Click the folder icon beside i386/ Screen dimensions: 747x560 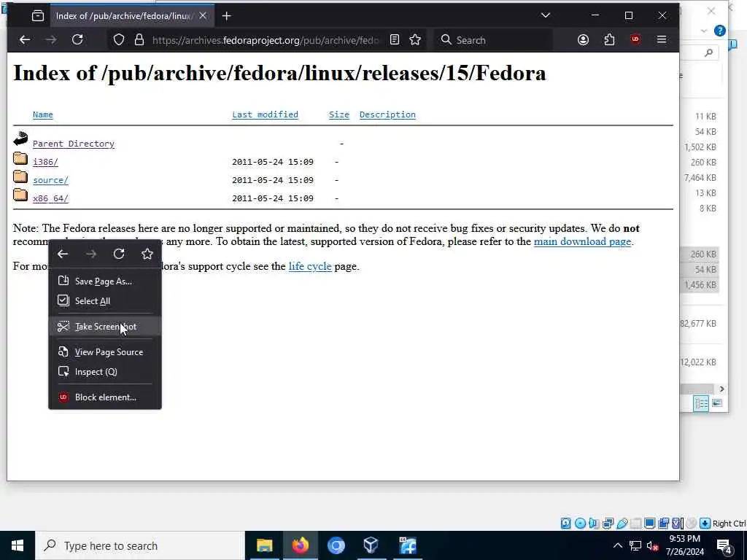click(x=20, y=158)
